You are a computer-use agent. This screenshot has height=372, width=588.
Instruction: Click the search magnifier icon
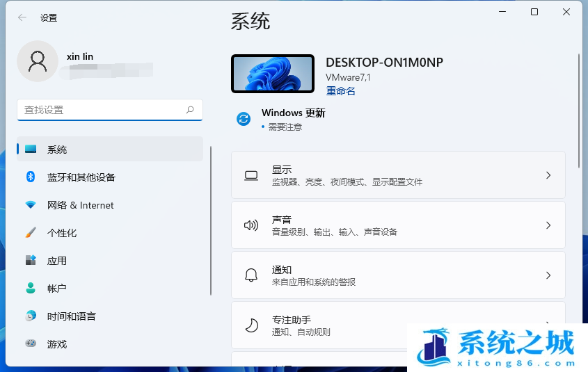[190, 110]
